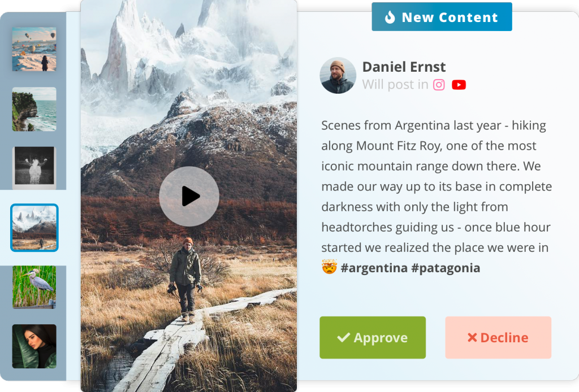Click the flame icon in New Content
This screenshot has height=392, width=579.
(390, 17)
